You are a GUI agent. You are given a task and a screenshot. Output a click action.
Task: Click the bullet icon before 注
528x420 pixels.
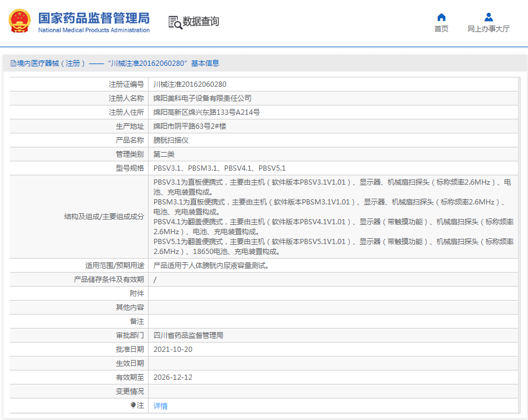pos(133,405)
